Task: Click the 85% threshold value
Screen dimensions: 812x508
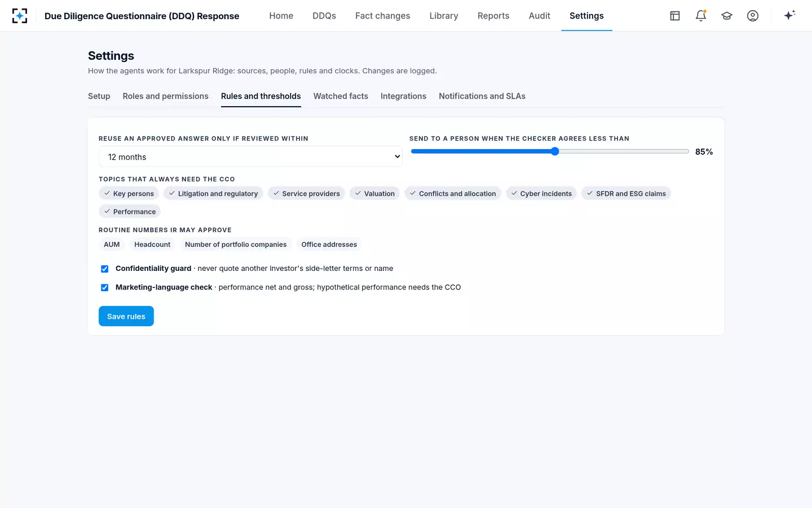Action: pyautogui.click(x=704, y=152)
